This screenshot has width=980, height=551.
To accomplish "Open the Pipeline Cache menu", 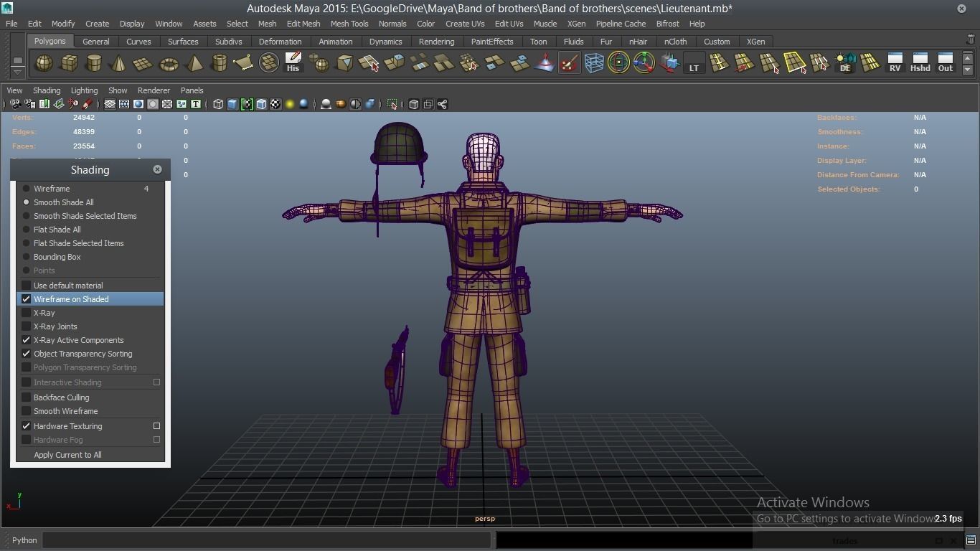I will point(621,24).
